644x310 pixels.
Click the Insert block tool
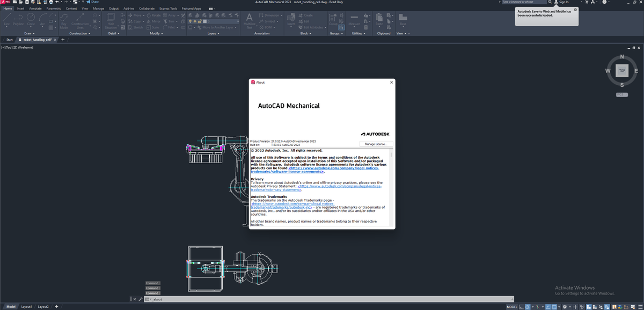(291, 20)
